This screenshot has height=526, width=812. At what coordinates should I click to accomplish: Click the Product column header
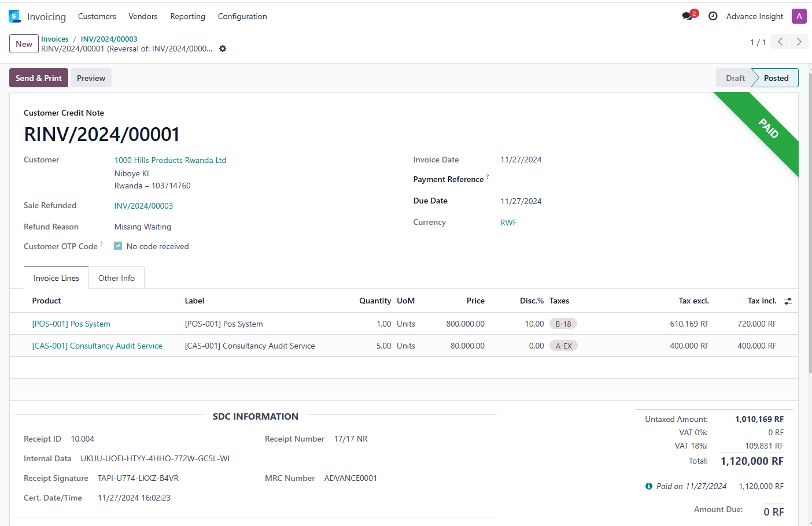[x=46, y=301]
